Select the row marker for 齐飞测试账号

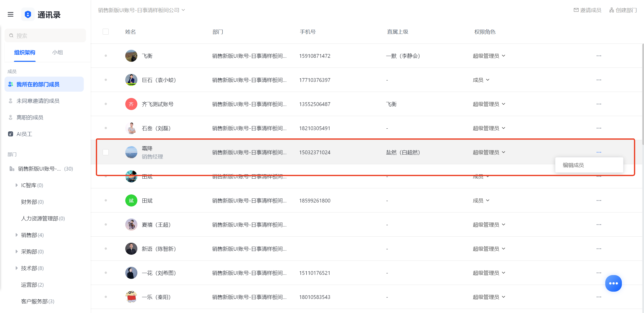point(106,104)
